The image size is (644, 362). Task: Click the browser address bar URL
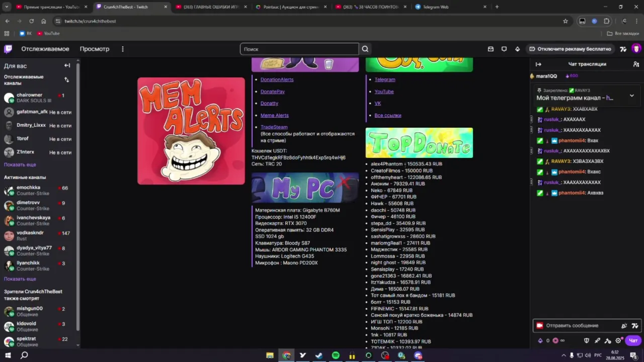(91, 21)
